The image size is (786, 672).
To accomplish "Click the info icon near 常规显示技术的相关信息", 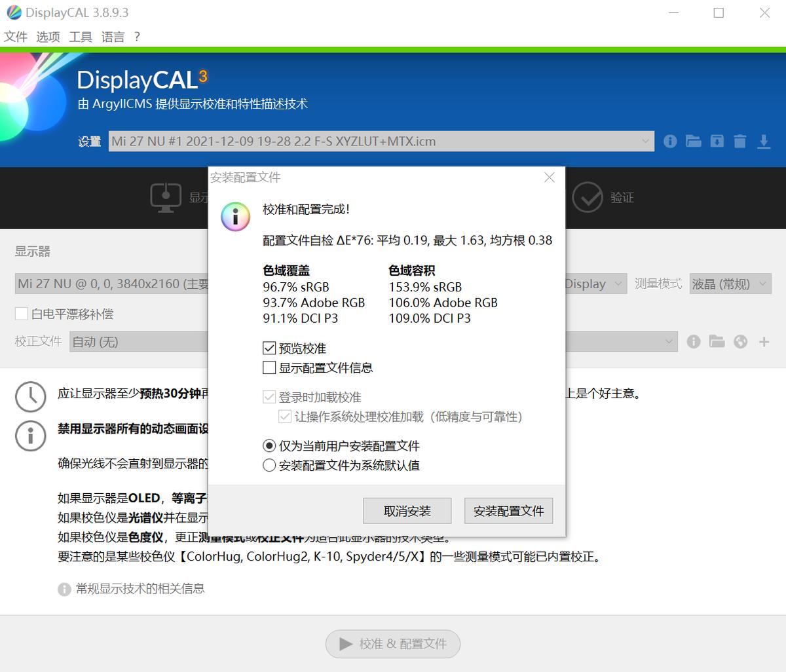I will click(64, 589).
